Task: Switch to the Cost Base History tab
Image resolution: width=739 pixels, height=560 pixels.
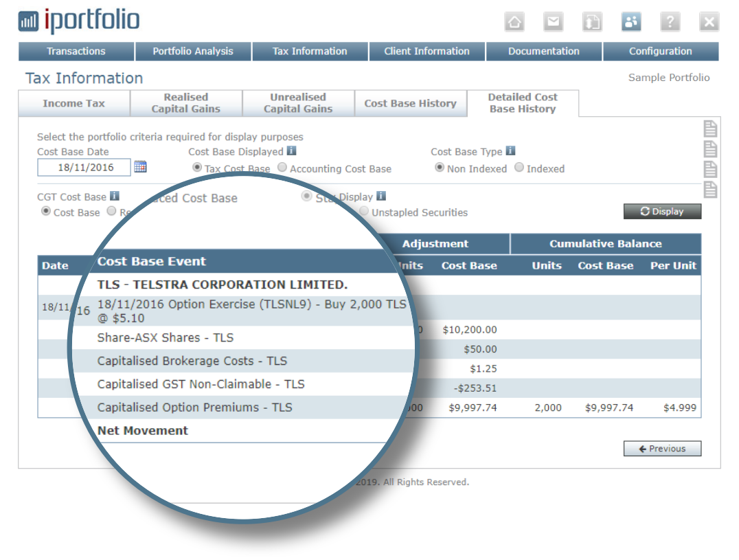Action: (x=410, y=104)
